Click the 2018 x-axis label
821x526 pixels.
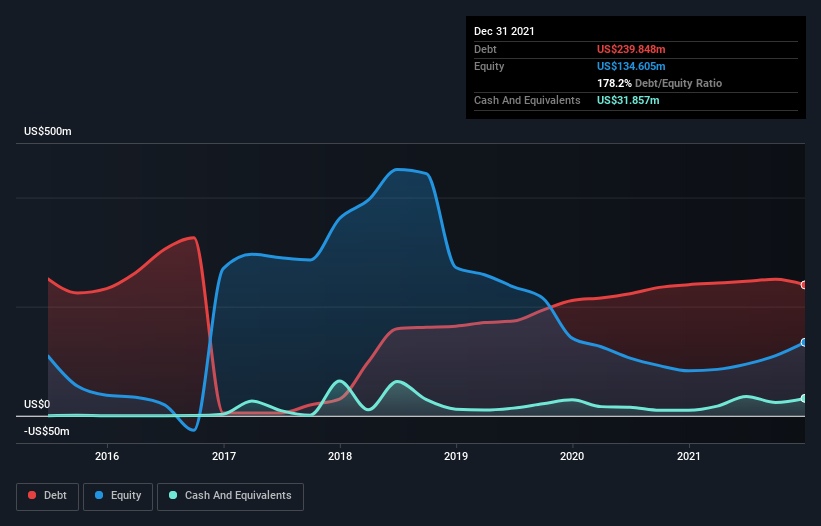pos(340,456)
